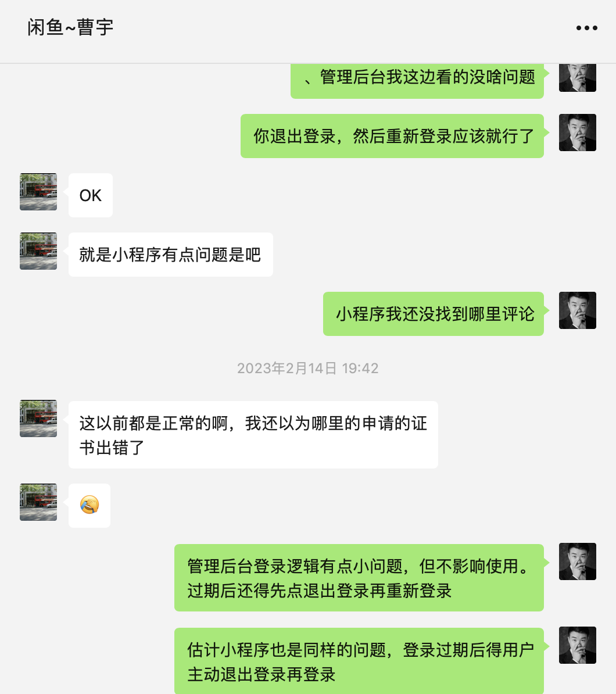
Task: Click the avatar beside 管理后台登录逻辑 message
Action: coord(578,561)
